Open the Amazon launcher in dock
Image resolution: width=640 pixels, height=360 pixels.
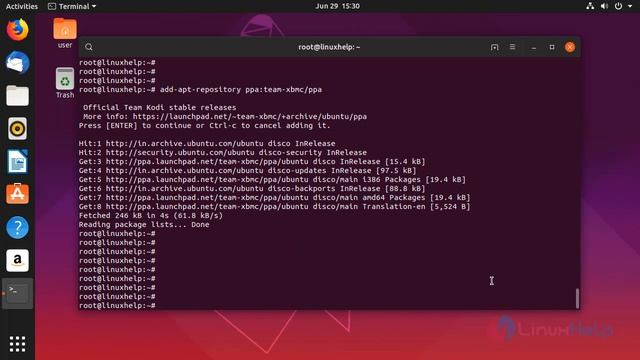click(x=17, y=260)
